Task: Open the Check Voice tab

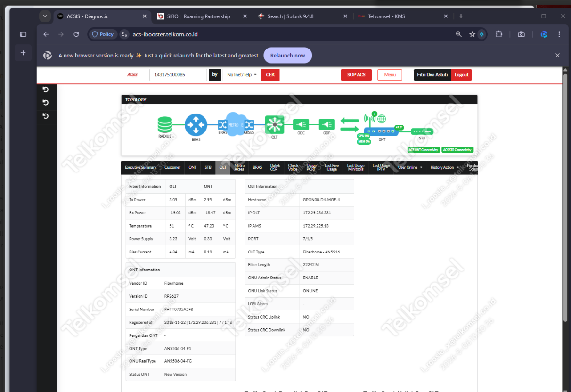Action: (293, 167)
